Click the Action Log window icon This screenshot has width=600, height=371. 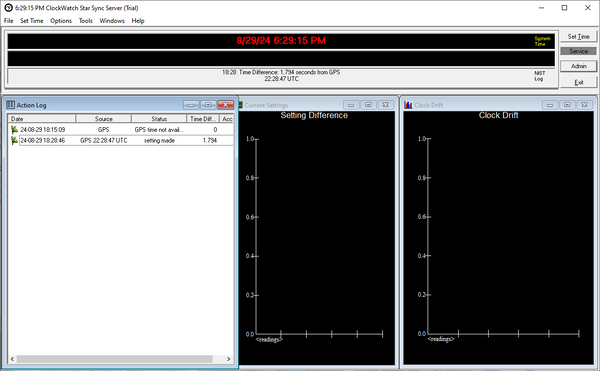(11, 105)
